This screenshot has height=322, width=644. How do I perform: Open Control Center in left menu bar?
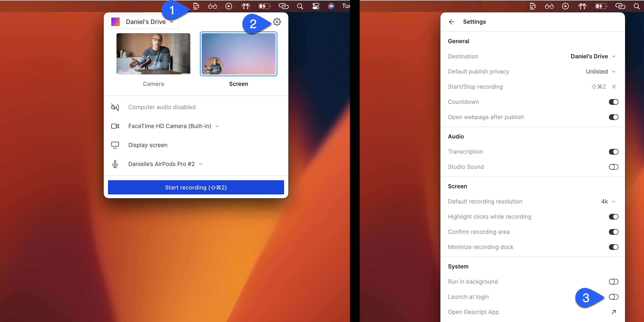pyautogui.click(x=316, y=6)
